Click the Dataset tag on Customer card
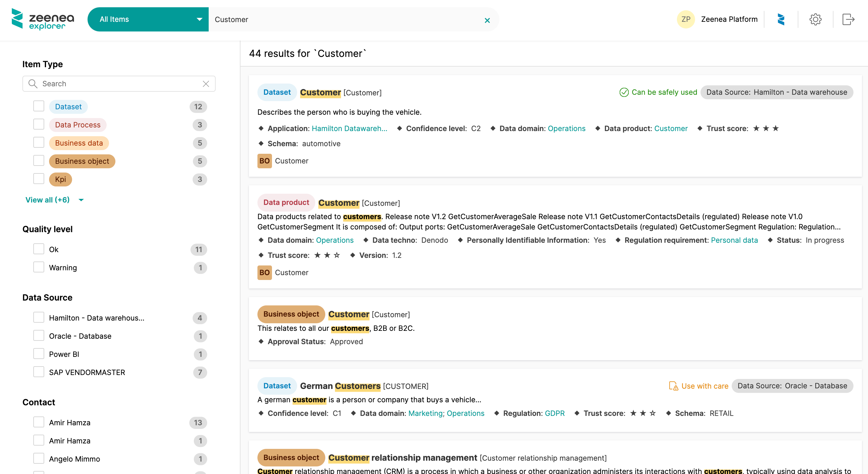The image size is (868, 474). (277, 92)
